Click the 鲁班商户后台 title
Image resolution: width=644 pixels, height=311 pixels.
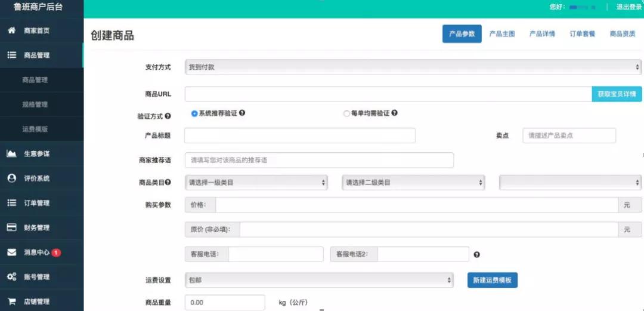(x=38, y=7)
